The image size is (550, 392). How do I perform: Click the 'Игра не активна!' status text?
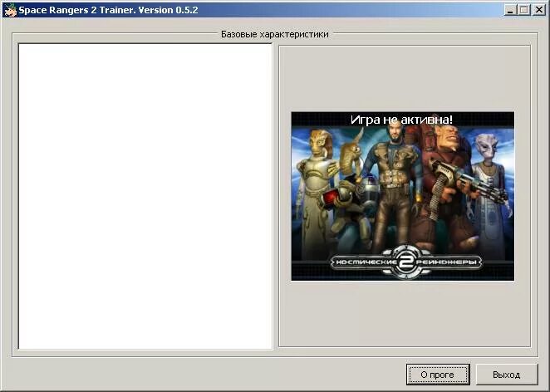click(401, 120)
